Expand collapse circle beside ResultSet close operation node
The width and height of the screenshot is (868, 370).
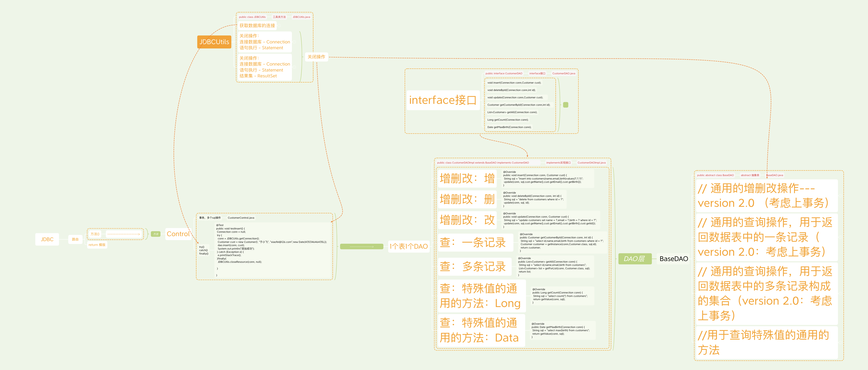click(x=294, y=67)
